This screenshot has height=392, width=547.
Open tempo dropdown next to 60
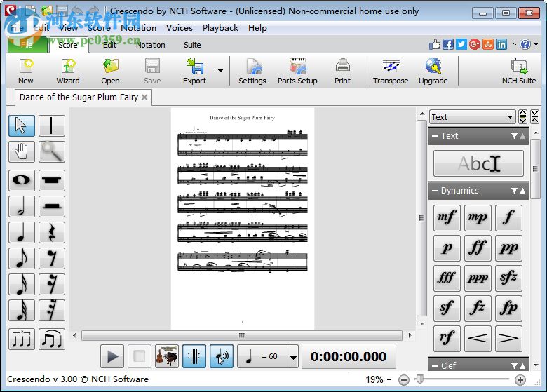(x=293, y=356)
